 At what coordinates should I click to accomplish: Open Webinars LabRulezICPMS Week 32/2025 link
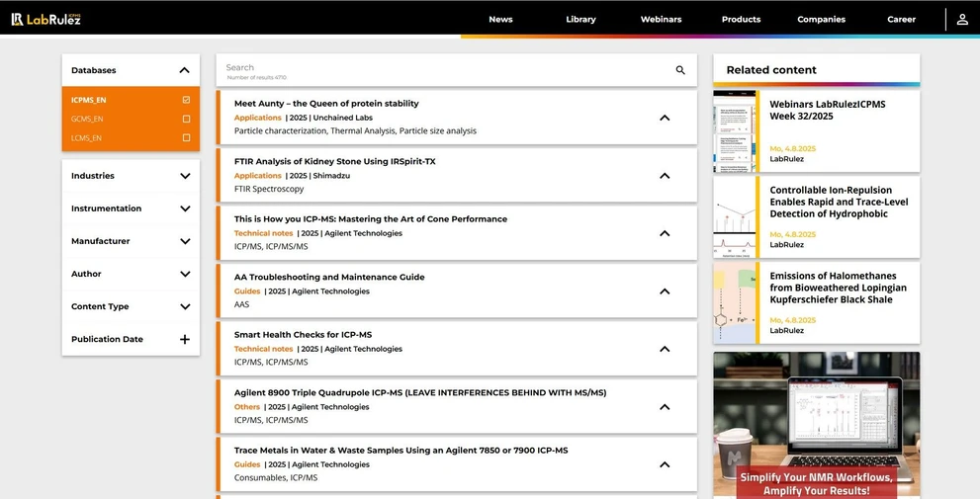[827, 110]
